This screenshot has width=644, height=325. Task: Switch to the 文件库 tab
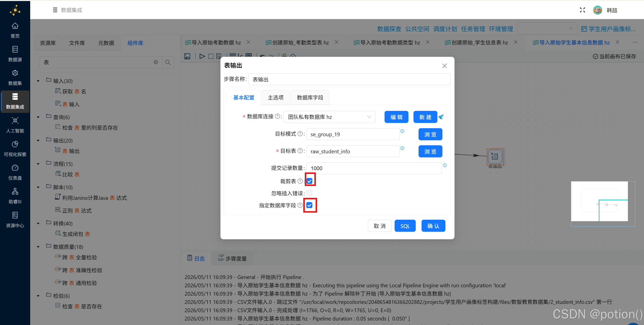tap(77, 43)
